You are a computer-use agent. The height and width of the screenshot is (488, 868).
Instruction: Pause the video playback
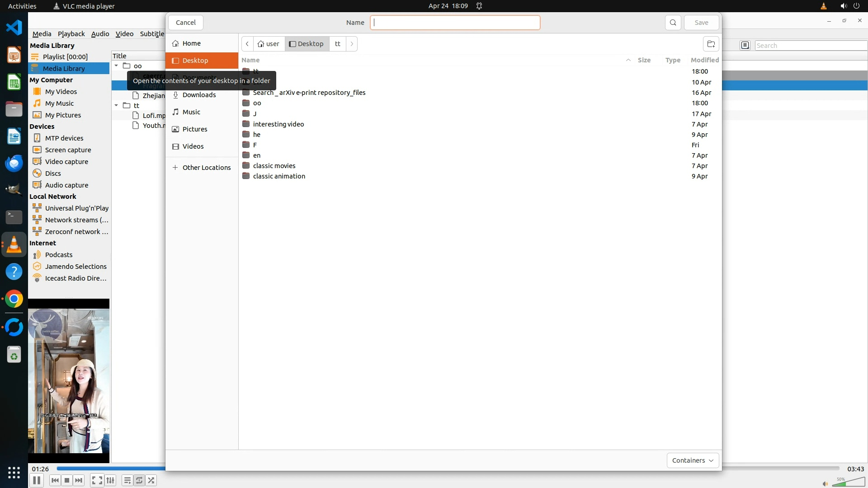click(x=37, y=480)
